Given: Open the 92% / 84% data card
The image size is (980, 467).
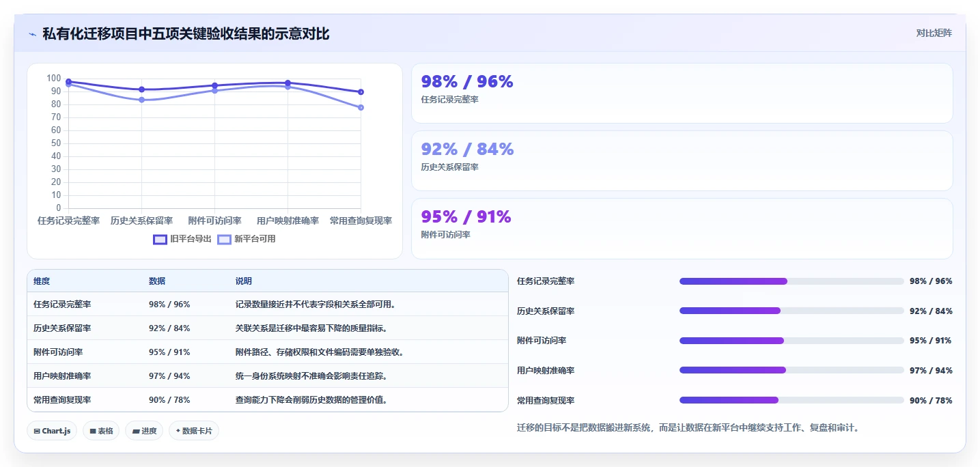Looking at the screenshot, I should [x=682, y=160].
